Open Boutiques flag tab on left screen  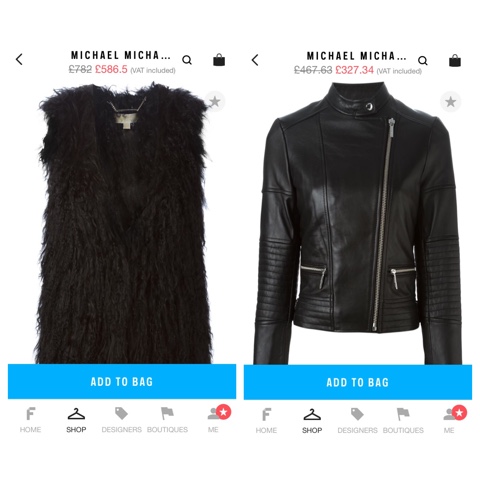167,420
